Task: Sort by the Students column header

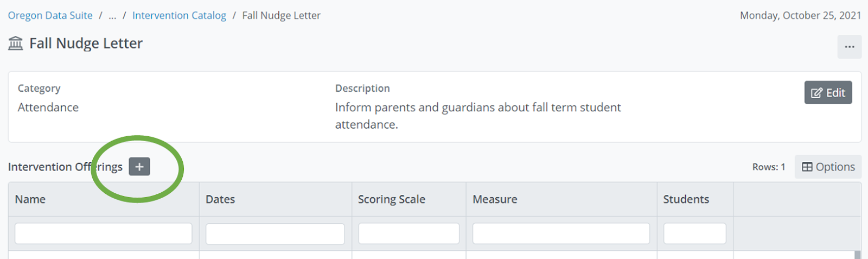Action: [686, 199]
